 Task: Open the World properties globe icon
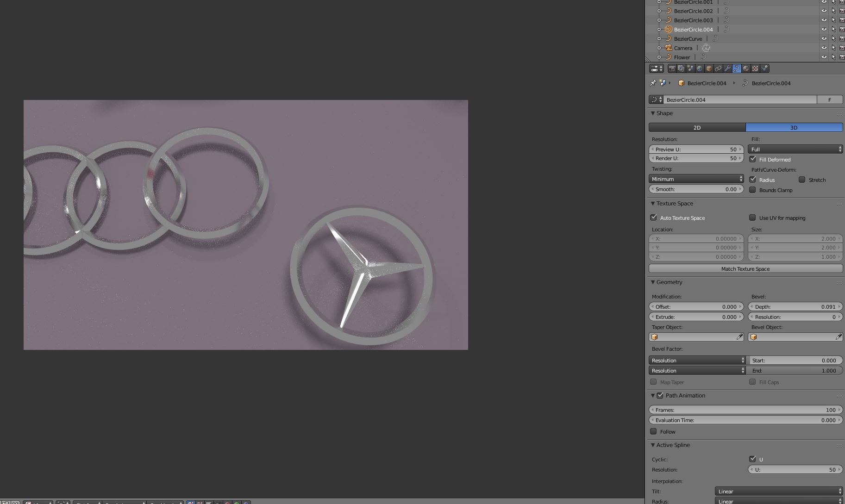coord(700,68)
